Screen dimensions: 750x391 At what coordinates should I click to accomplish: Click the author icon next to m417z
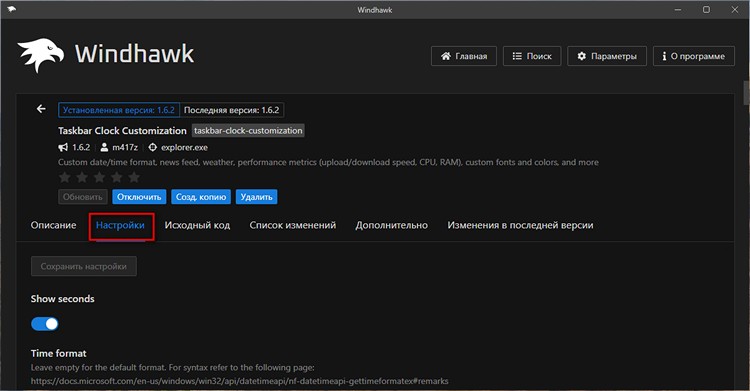pyautogui.click(x=104, y=147)
